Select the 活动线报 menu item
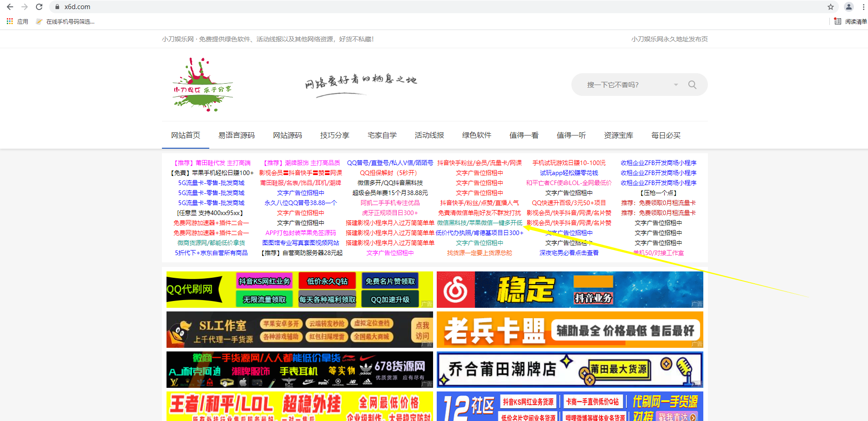This screenshot has height=421, width=868. [429, 135]
